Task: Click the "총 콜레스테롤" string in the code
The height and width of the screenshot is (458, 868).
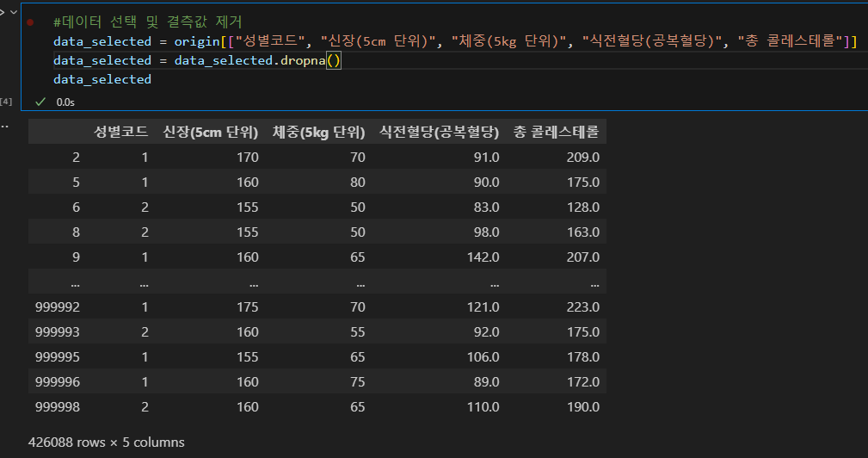Action: (x=790, y=41)
